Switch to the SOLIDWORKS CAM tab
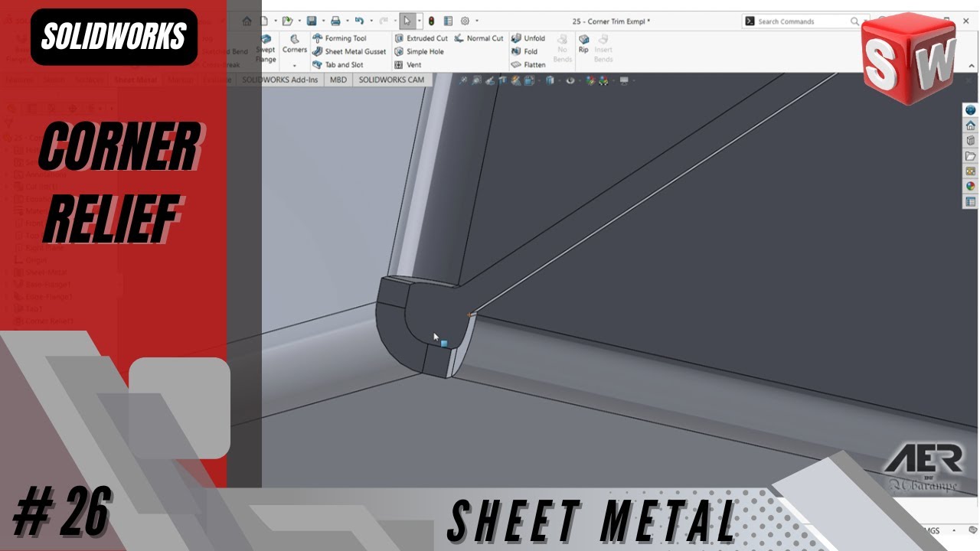The image size is (980, 551). pos(391,80)
